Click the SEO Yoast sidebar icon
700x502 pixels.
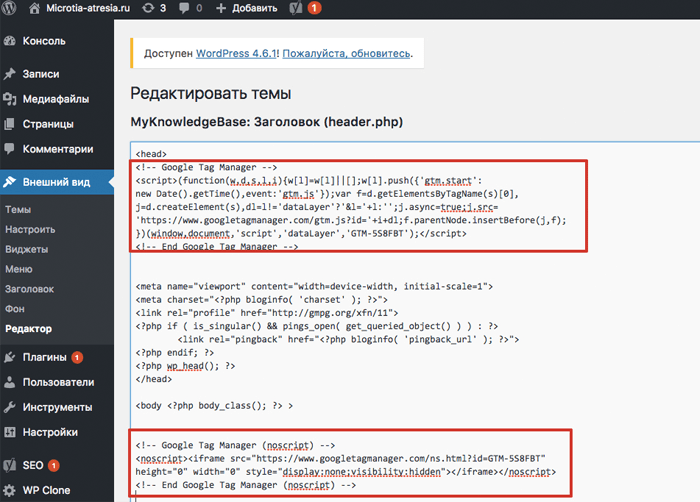(x=9, y=465)
